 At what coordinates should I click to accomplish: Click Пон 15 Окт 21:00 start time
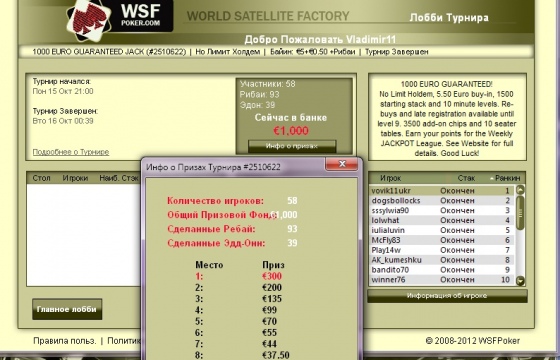[x=63, y=91]
